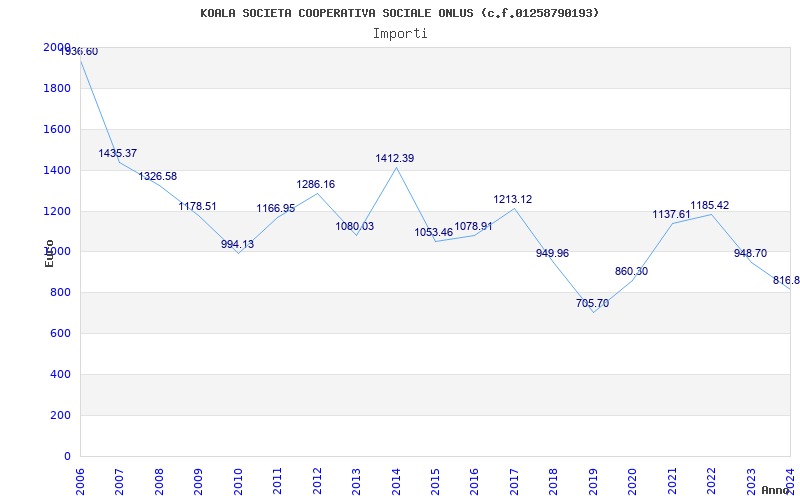This screenshot has width=800, height=500.
Task: Click the 2006 data label 1936.60
Action: (79, 52)
